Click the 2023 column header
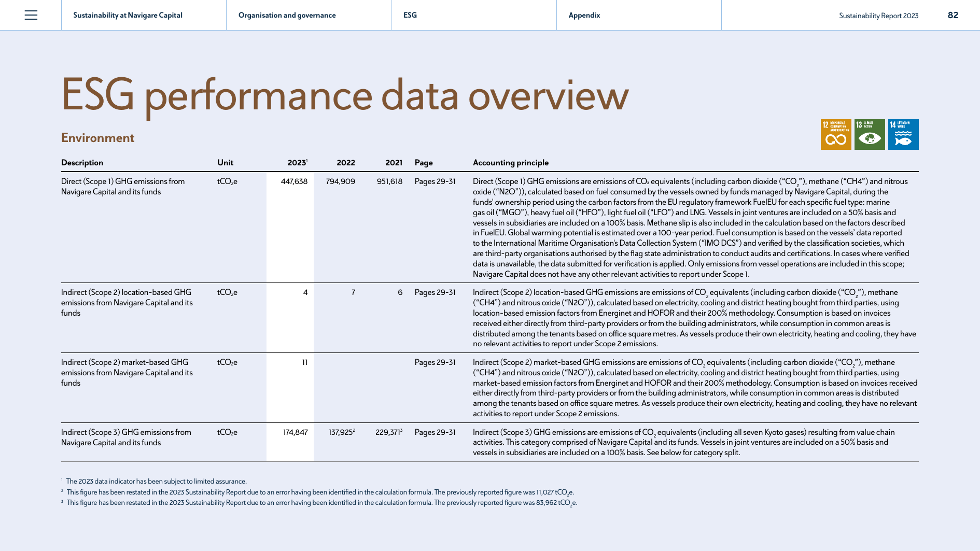The image size is (980, 551). click(x=298, y=163)
